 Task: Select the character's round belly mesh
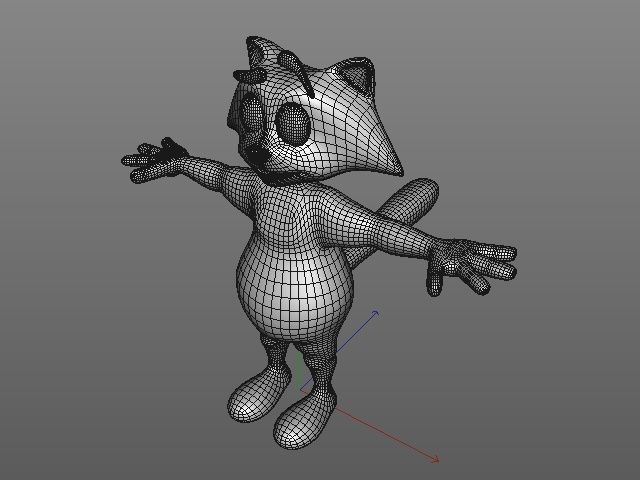pos(295,288)
